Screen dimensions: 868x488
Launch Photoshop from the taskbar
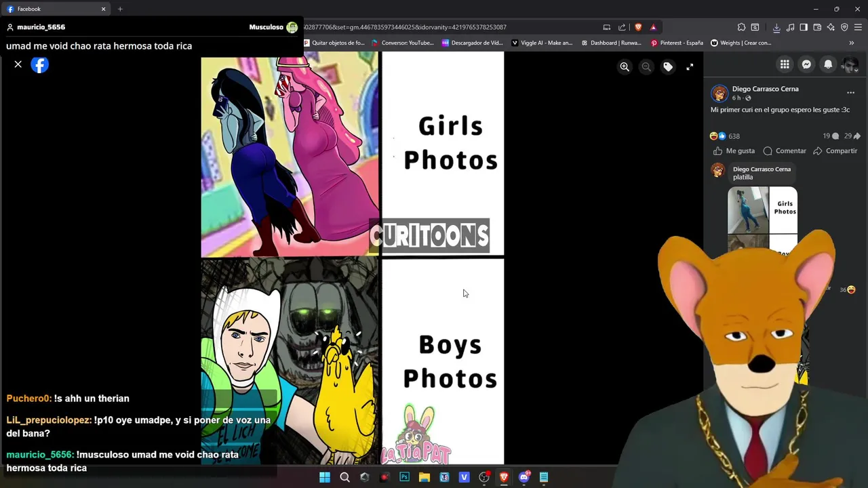(404, 477)
